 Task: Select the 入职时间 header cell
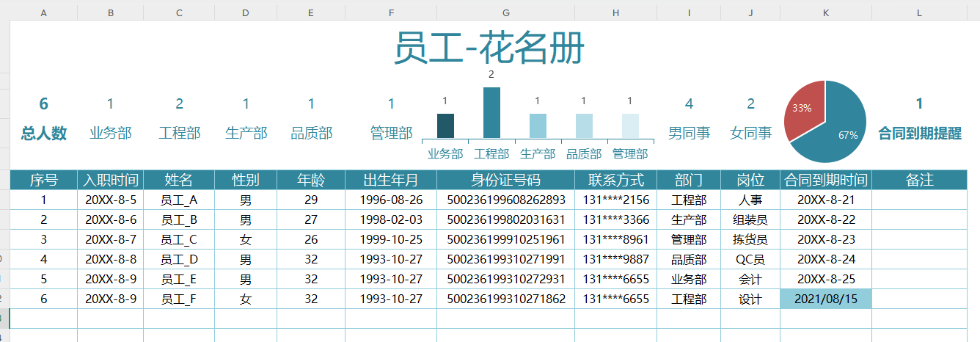(x=110, y=180)
